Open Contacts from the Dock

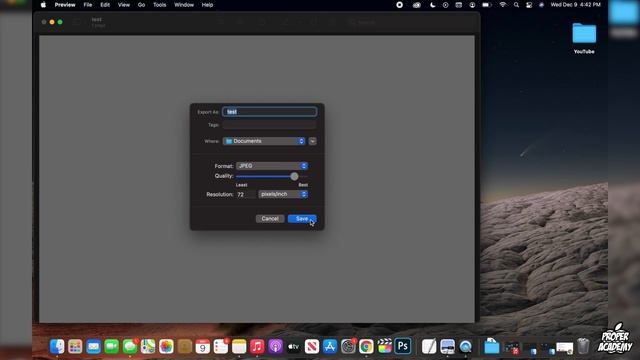pos(184,347)
